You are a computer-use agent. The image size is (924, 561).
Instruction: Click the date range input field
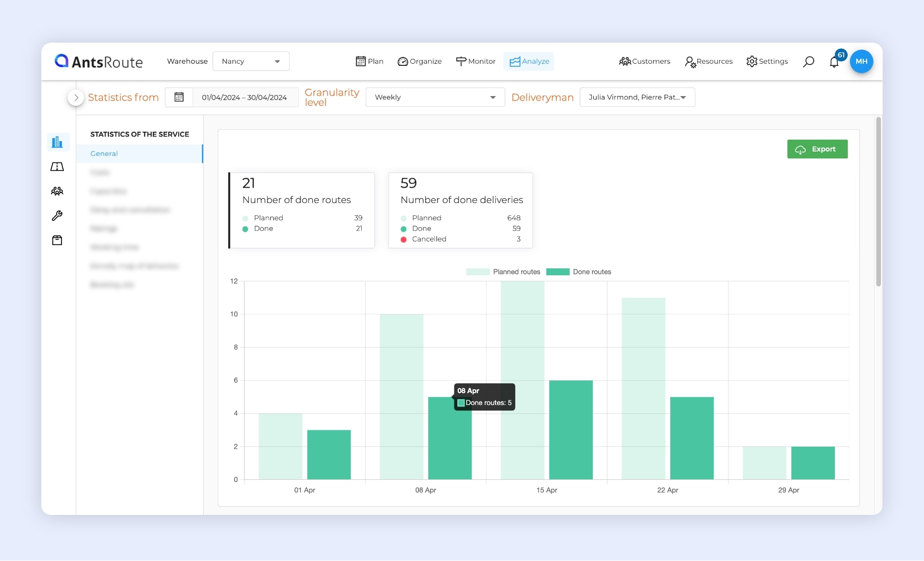[244, 98]
